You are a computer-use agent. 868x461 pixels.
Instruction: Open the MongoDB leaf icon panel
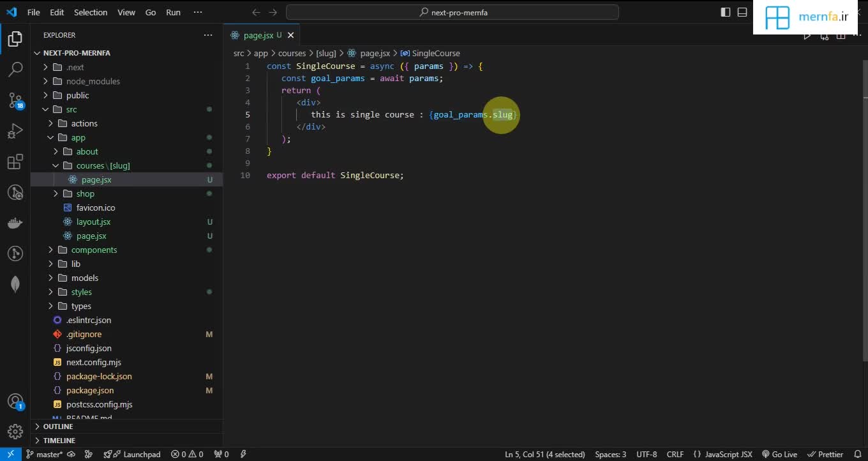tap(15, 285)
